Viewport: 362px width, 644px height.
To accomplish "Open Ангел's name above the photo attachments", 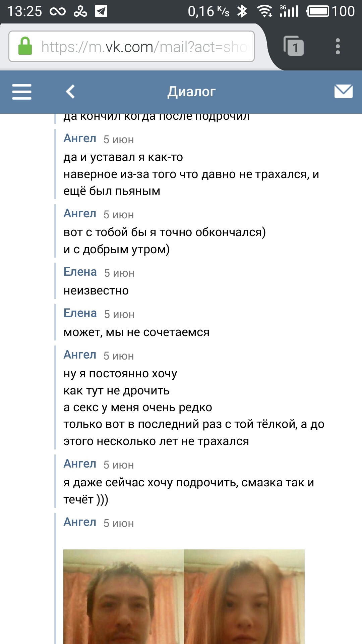I will pos(80,522).
